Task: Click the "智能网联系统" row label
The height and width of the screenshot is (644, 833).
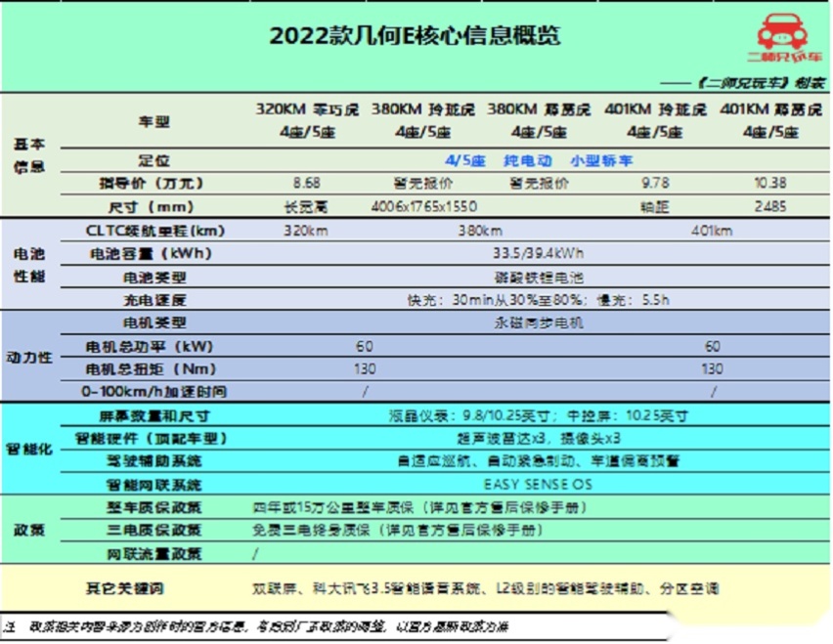Action: [154, 485]
